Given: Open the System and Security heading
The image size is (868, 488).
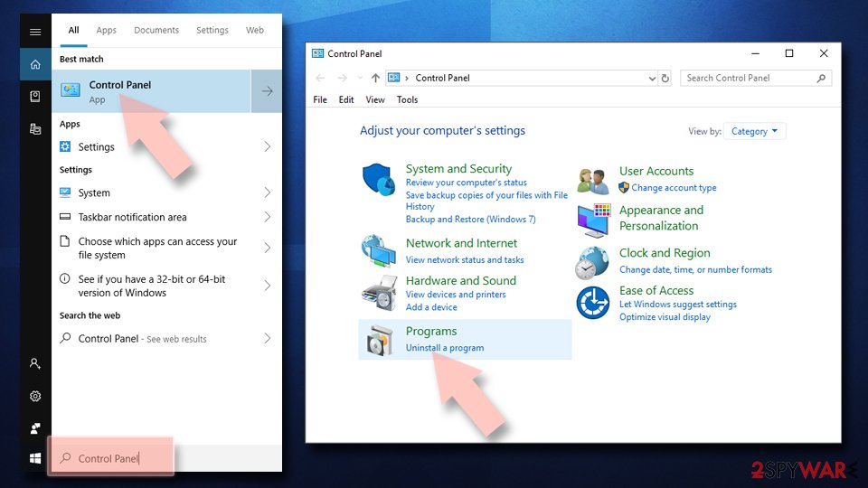Looking at the screenshot, I should coord(458,169).
